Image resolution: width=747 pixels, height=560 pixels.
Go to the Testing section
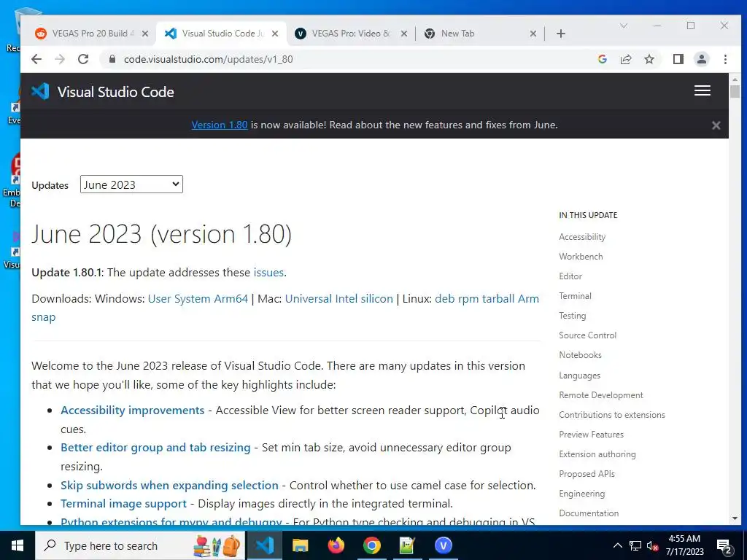point(572,316)
